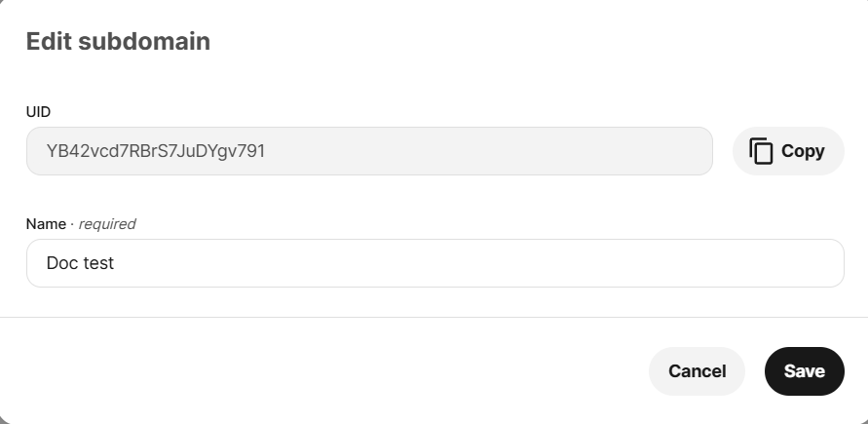Click blank footer area left of Cancel
This screenshot has height=424, width=868.
coord(321,371)
